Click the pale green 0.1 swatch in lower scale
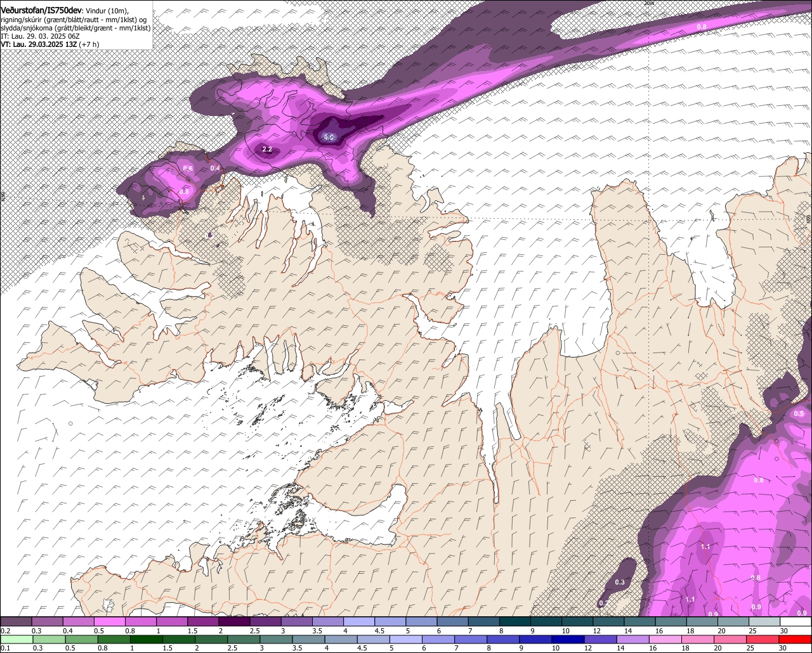This screenshot has height=653, width=812. click(x=16, y=639)
